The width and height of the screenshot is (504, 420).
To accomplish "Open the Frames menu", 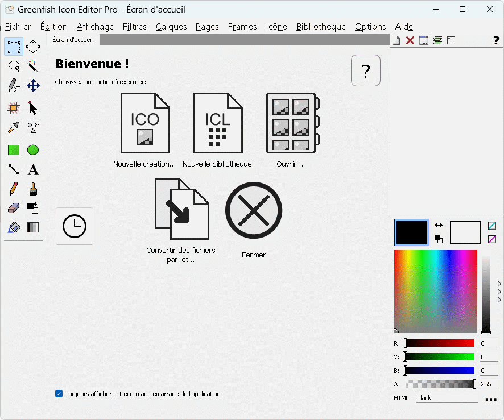I will (x=242, y=26).
